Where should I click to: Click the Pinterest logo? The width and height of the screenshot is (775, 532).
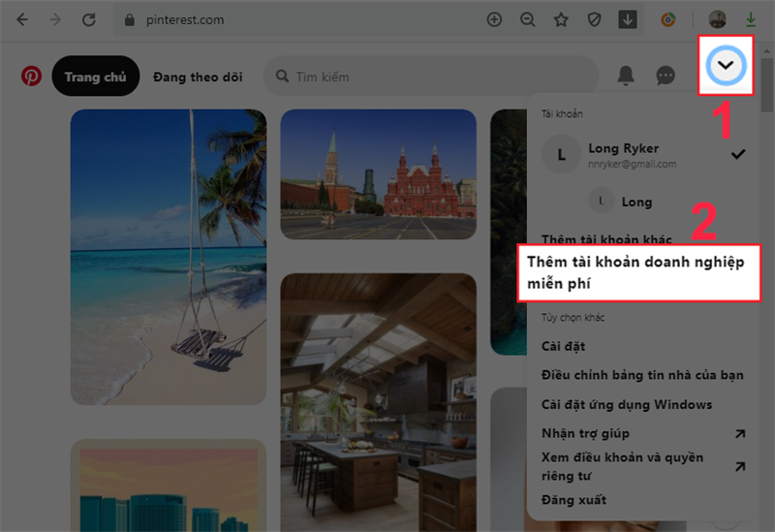point(31,77)
